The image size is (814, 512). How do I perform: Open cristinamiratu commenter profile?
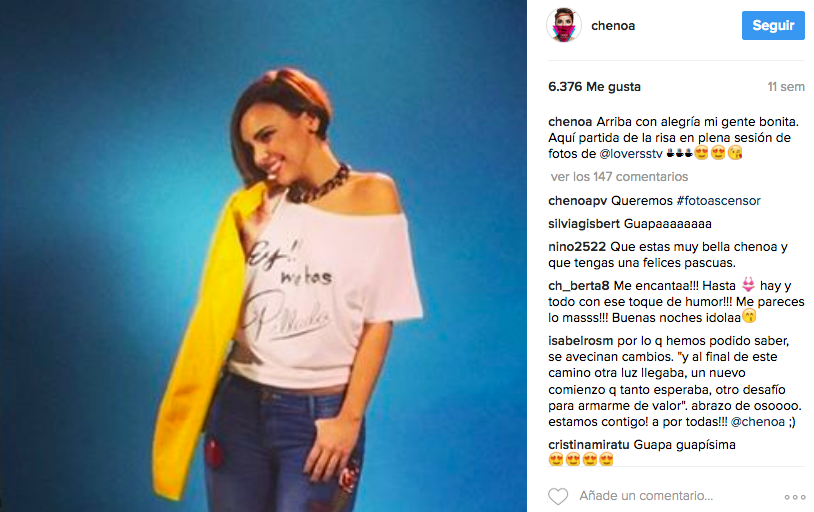click(589, 445)
